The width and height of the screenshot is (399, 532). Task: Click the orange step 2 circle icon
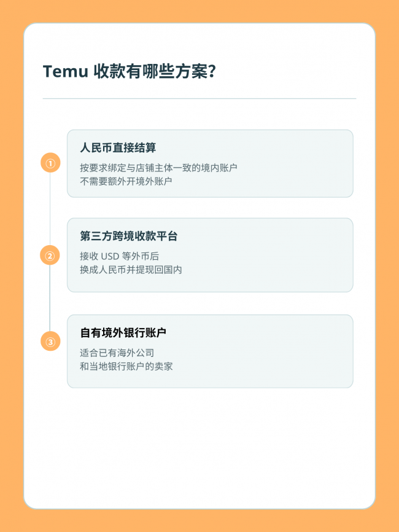50,255
